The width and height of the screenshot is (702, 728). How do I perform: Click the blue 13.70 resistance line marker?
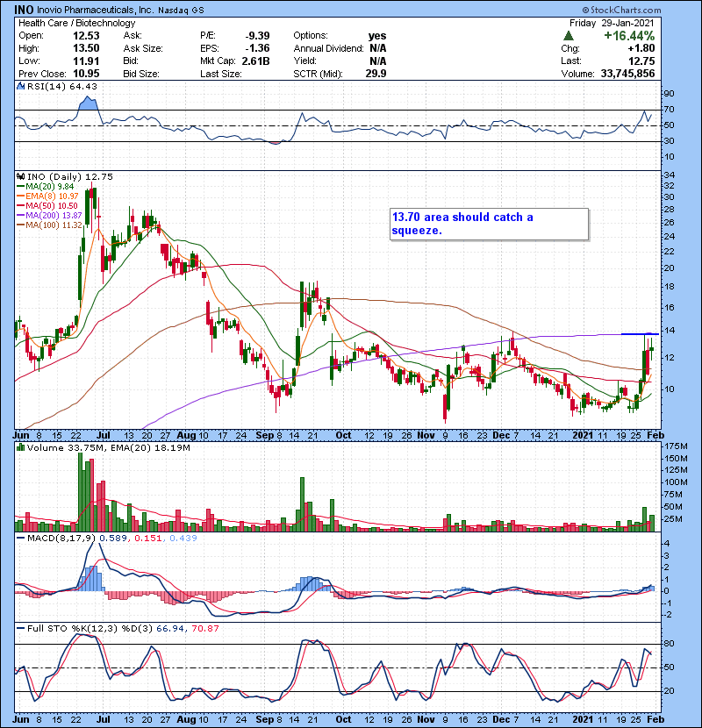641,334
